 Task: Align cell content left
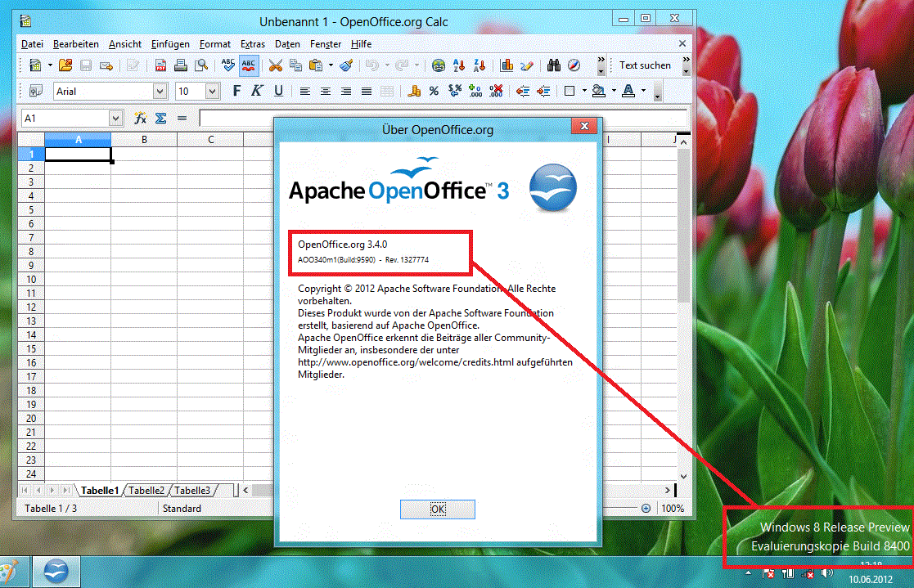tap(305, 91)
